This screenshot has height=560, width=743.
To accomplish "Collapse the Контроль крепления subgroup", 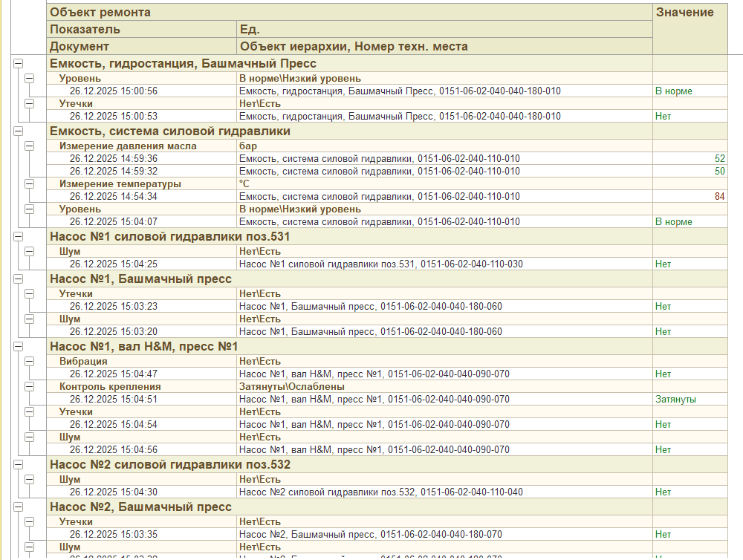I will click(30, 387).
